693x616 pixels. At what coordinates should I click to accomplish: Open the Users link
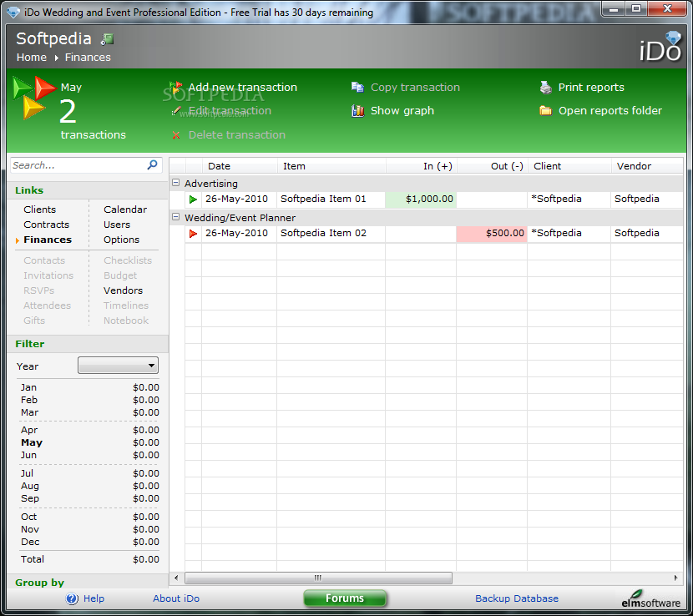(117, 225)
